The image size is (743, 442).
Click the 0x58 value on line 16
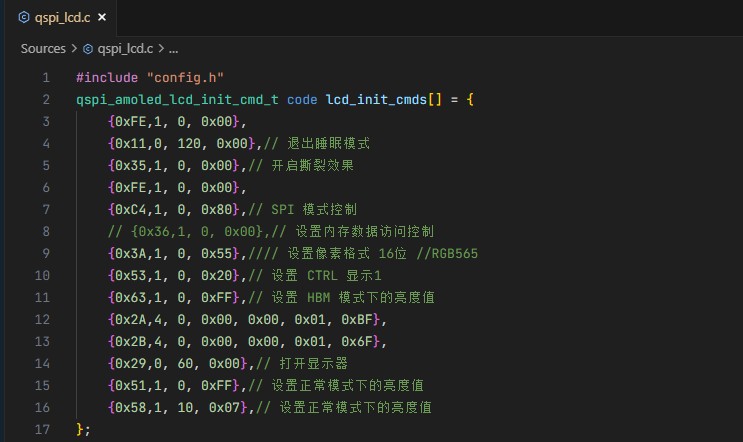click(x=130, y=407)
